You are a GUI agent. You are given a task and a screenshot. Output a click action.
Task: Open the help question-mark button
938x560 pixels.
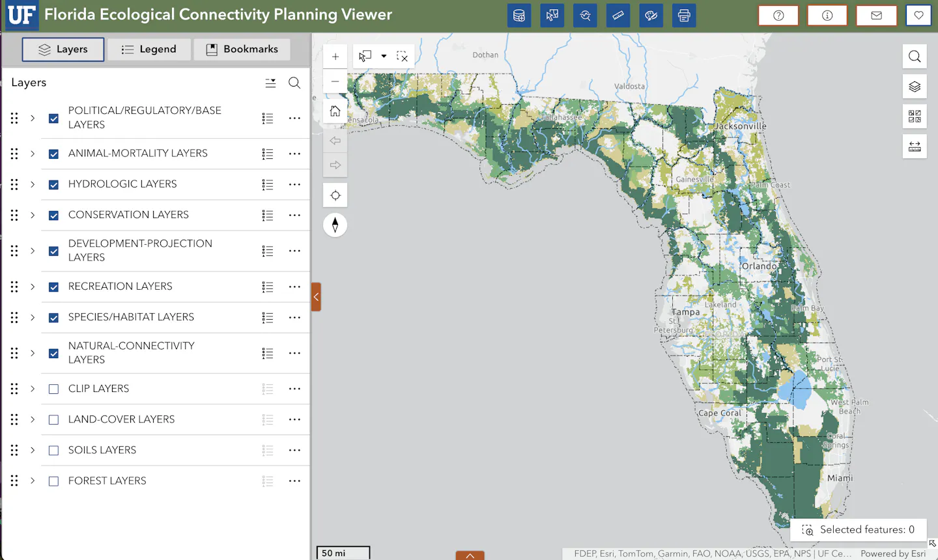[x=778, y=15]
